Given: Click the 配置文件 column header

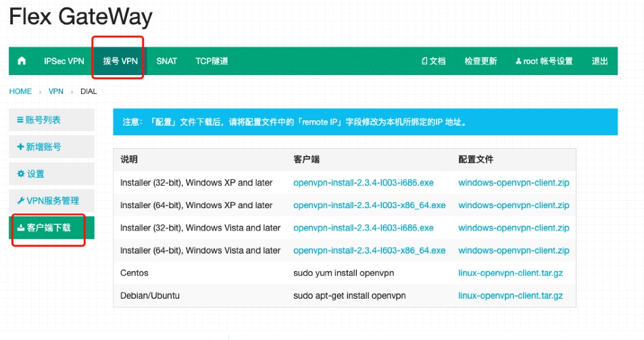Looking at the screenshot, I should (476, 160).
